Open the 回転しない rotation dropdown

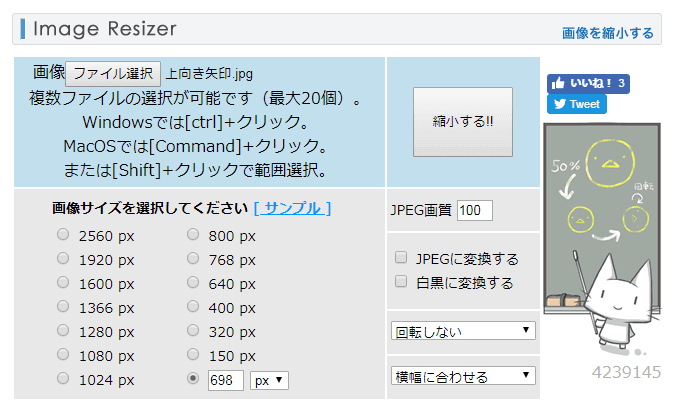click(x=463, y=331)
